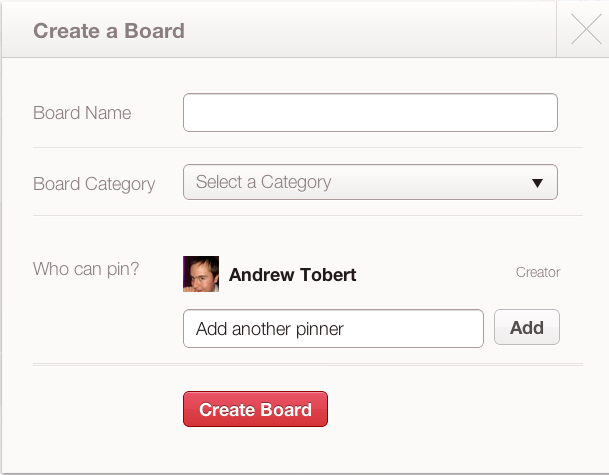The height and width of the screenshot is (475, 609).
Task: Click the black dropdown arrow triangle
Action: tap(538, 183)
